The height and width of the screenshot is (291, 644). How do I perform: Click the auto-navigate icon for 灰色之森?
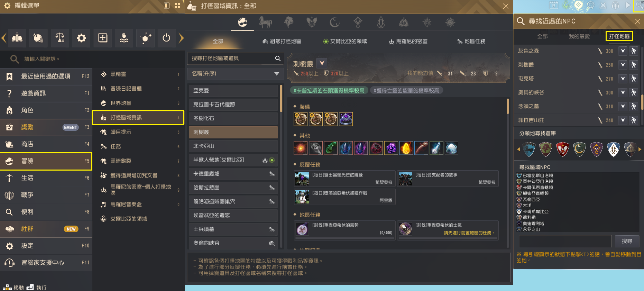[634, 51]
